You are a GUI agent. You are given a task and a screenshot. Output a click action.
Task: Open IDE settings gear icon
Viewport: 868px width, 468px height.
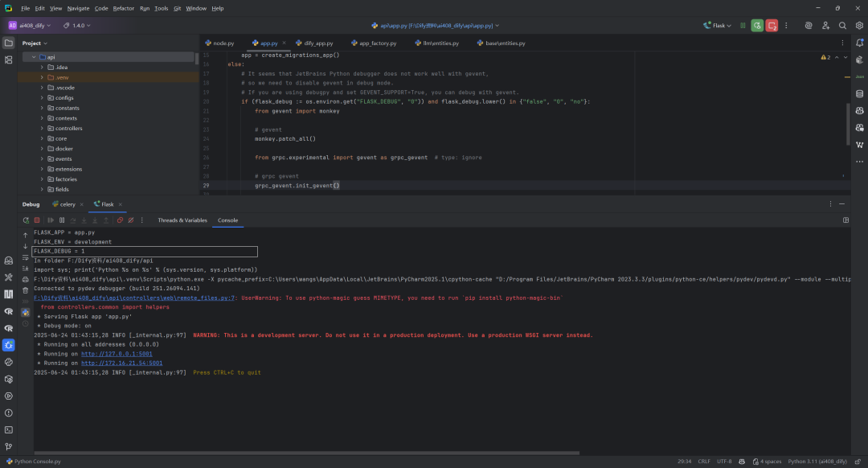click(x=859, y=26)
